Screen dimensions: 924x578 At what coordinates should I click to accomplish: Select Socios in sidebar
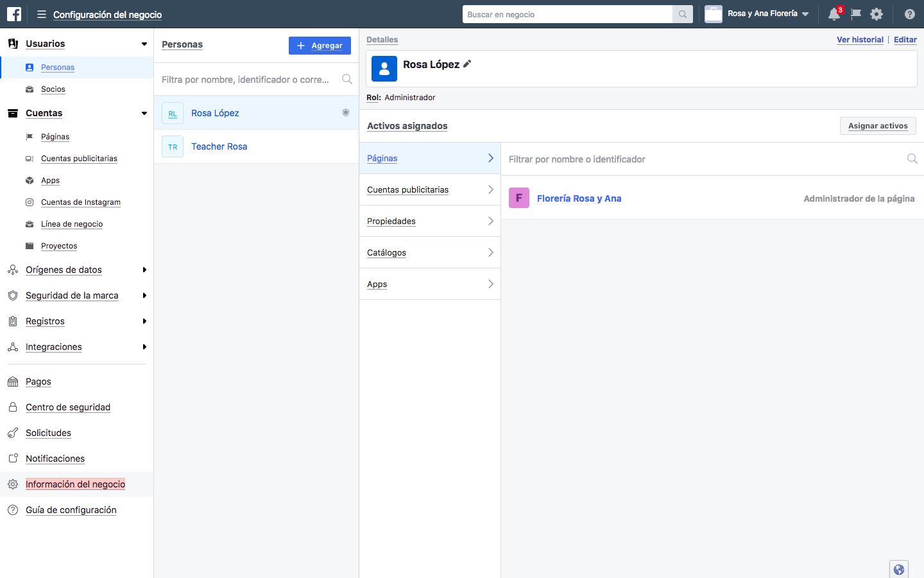53,89
